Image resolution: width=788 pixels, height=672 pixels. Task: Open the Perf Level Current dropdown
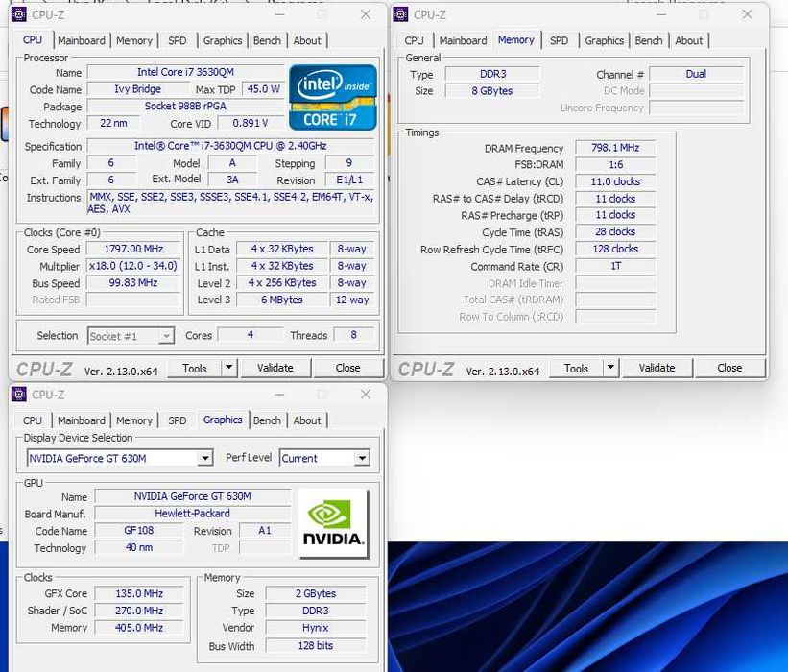(324, 458)
